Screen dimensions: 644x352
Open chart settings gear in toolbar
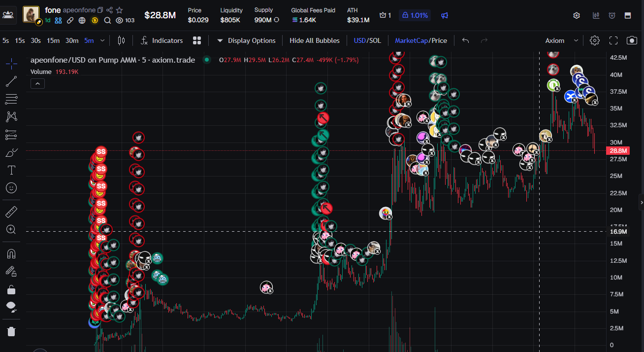595,40
